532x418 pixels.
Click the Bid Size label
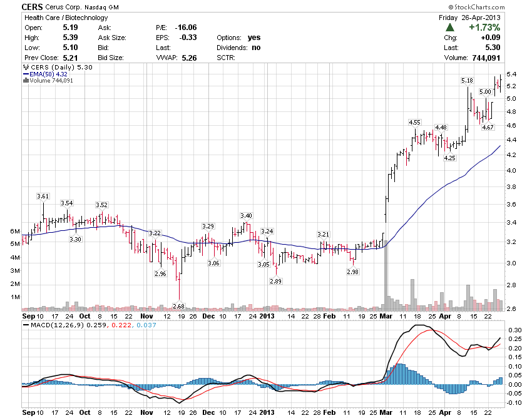111,58
